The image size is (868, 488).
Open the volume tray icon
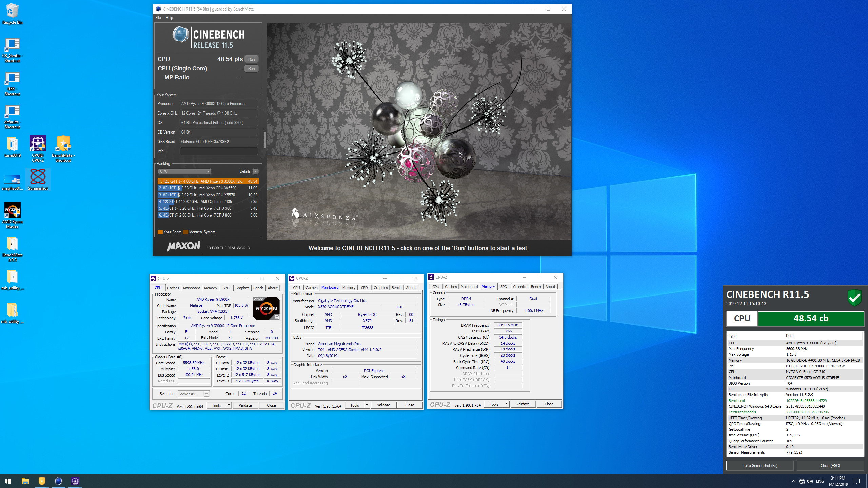point(810,481)
